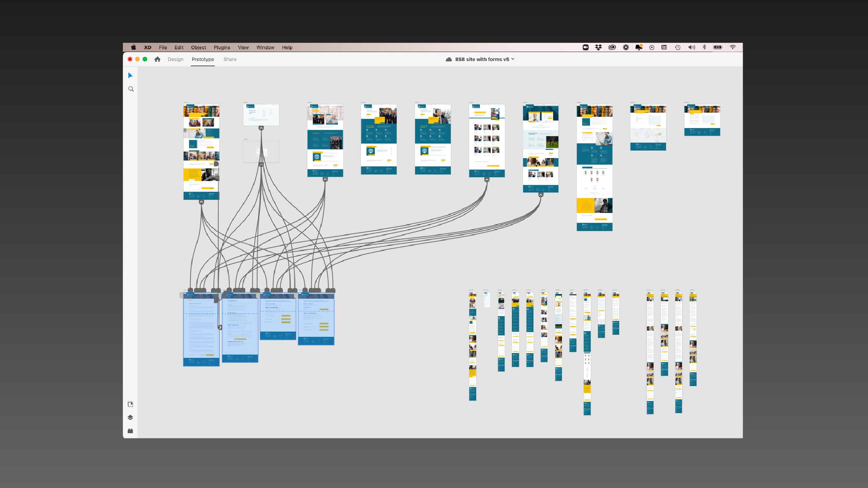The image size is (868, 488).
Task: Open the Layers panel icon
Action: (130, 417)
